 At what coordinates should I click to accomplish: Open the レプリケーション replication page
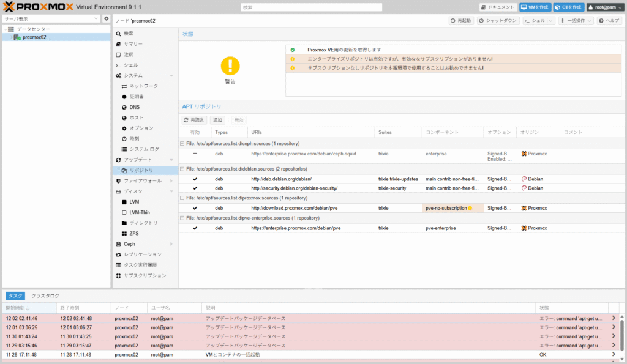(143, 254)
